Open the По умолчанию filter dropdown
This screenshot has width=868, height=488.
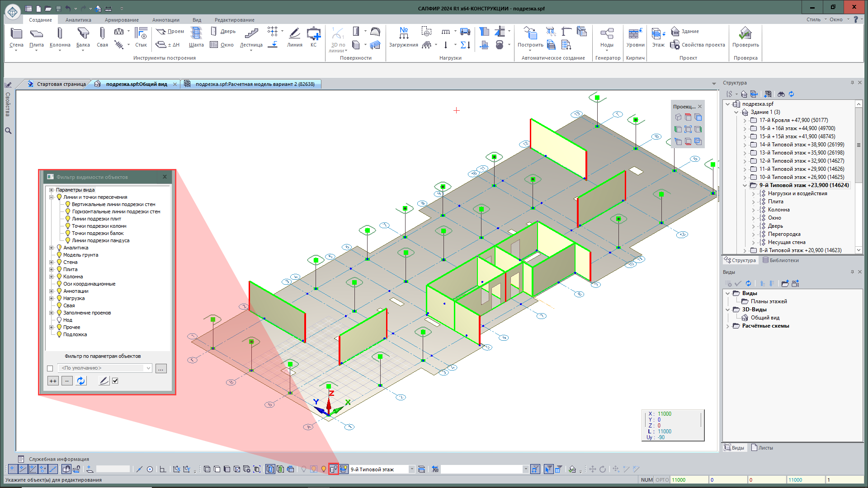click(148, 368)
